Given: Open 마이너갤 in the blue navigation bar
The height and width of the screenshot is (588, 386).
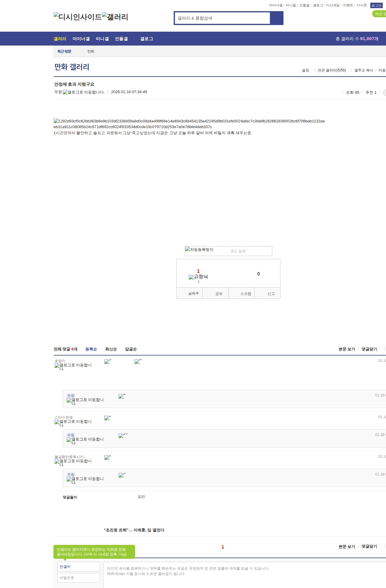Looking at the screenshot, I should 81,39.
